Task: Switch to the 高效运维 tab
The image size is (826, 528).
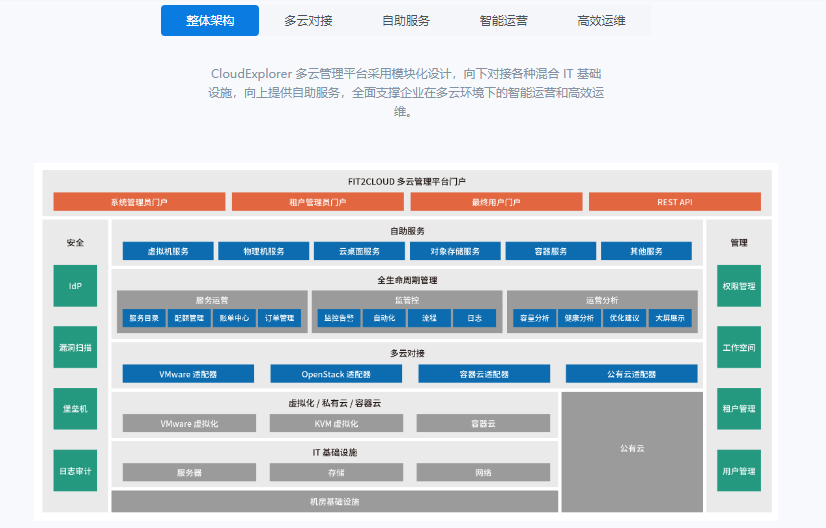Action: [602, 21]
